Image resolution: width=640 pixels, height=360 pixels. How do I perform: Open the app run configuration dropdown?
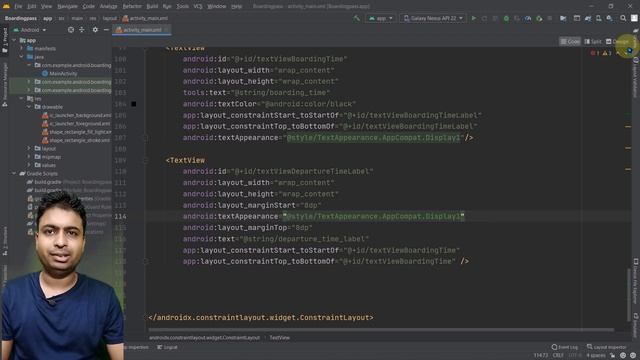click(x=380, y=18)
